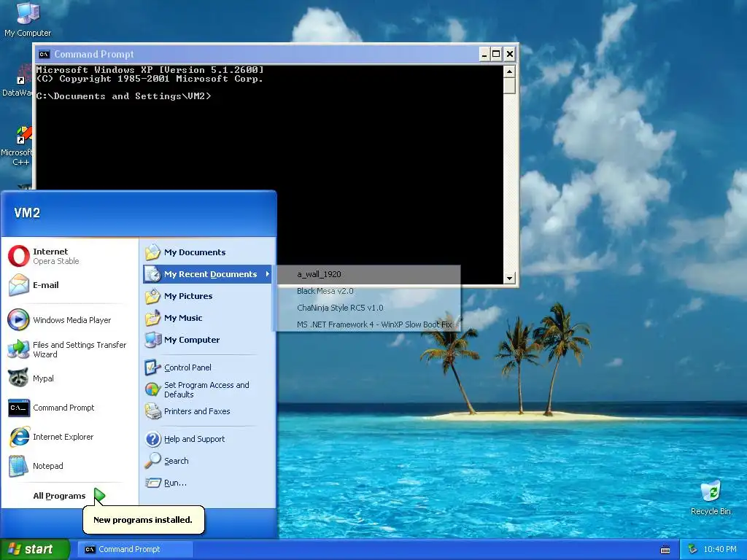Open Printers and Faxes icon
Viewport: 747px width, 560px height.
coord(152,411)
